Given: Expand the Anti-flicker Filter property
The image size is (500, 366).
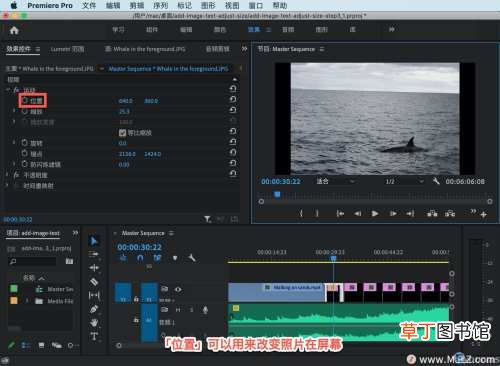Looking at the screenshot, I should click(x=14, y=164).
